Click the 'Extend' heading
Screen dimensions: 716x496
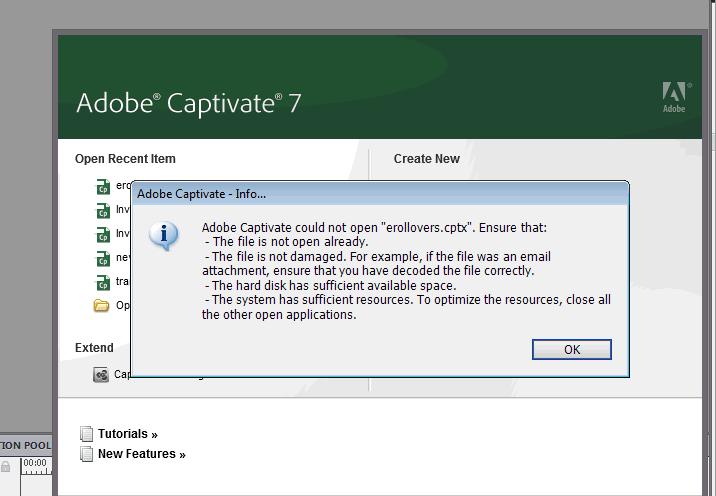pyautogui.click(x=94, y=348)
